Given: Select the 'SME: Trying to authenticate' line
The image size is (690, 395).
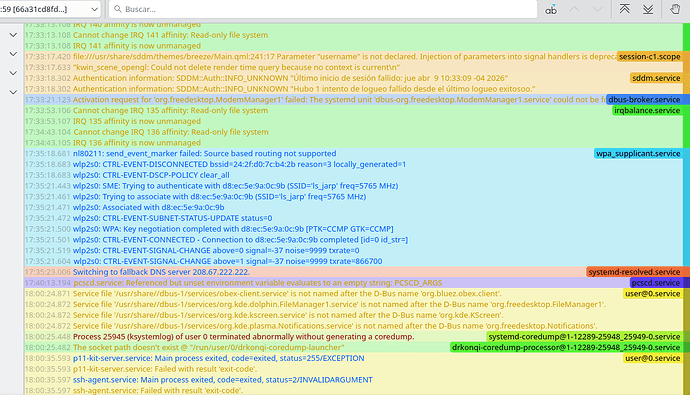Looking at the screenshot, I should pos(235,186).
